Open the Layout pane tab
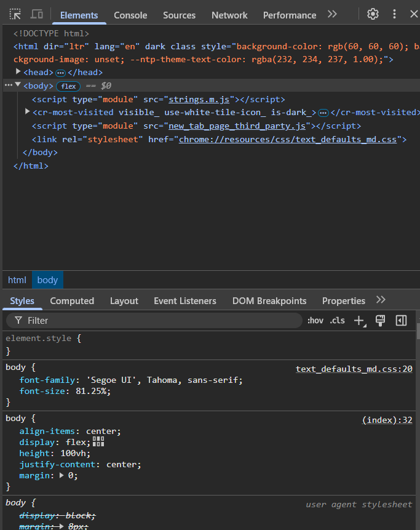Image resolution: width=420 pixels, height=530 pixels. tap(124, 301)
